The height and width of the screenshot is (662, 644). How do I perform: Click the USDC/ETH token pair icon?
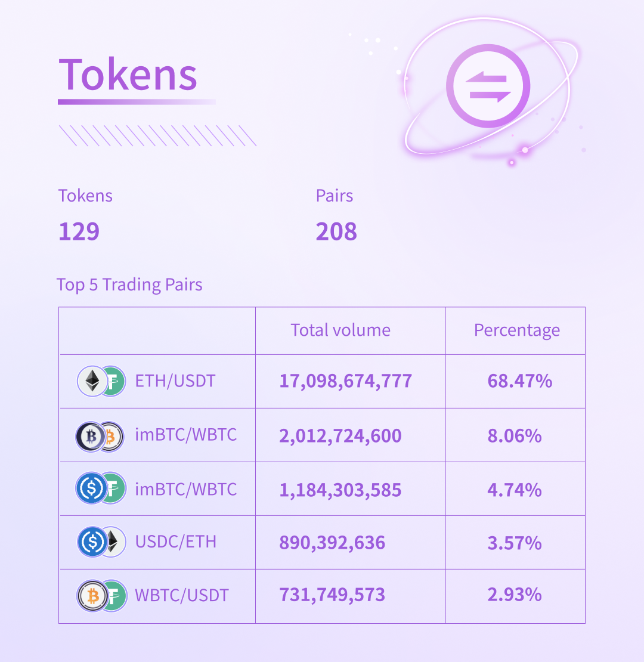click(101, 542)
